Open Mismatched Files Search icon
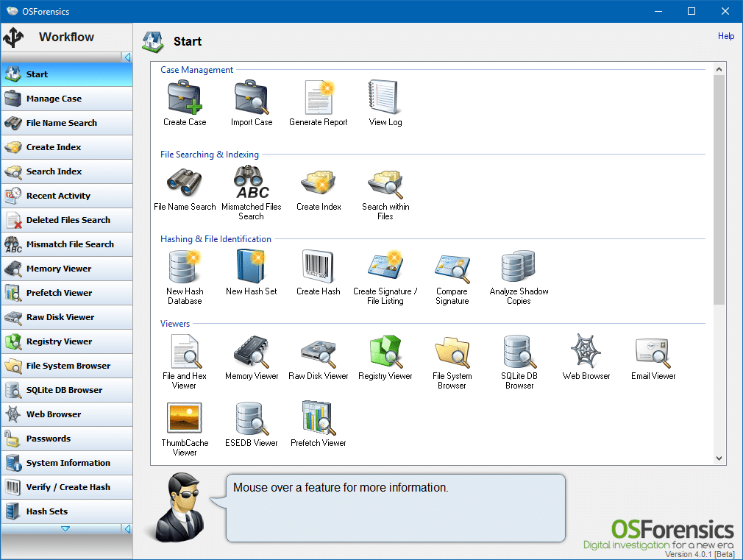 point(252,182)
